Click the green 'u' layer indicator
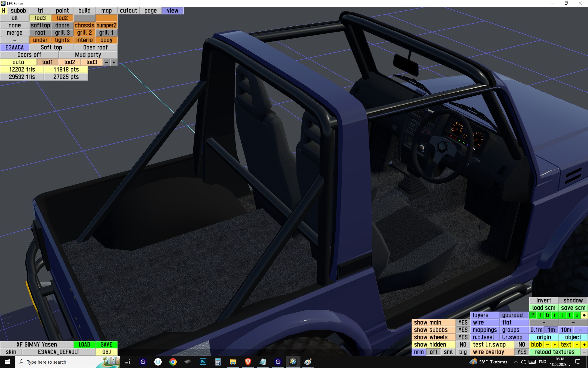Screen dimensions: 588x368 point(577,315)
